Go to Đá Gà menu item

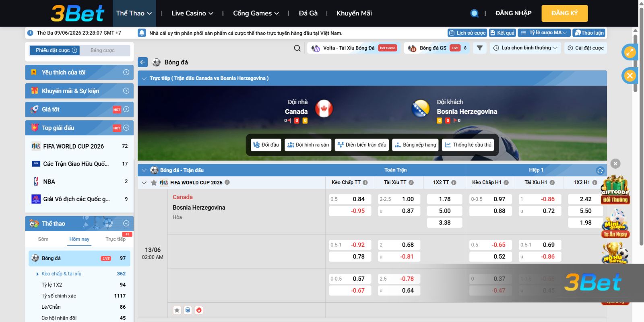(x=308, y=13)
